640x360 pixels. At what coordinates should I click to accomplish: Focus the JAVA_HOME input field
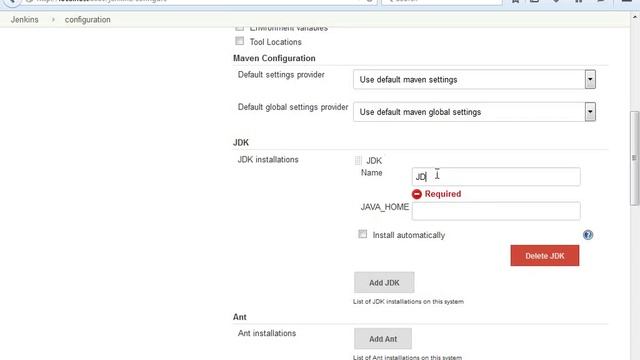(496, 211)
